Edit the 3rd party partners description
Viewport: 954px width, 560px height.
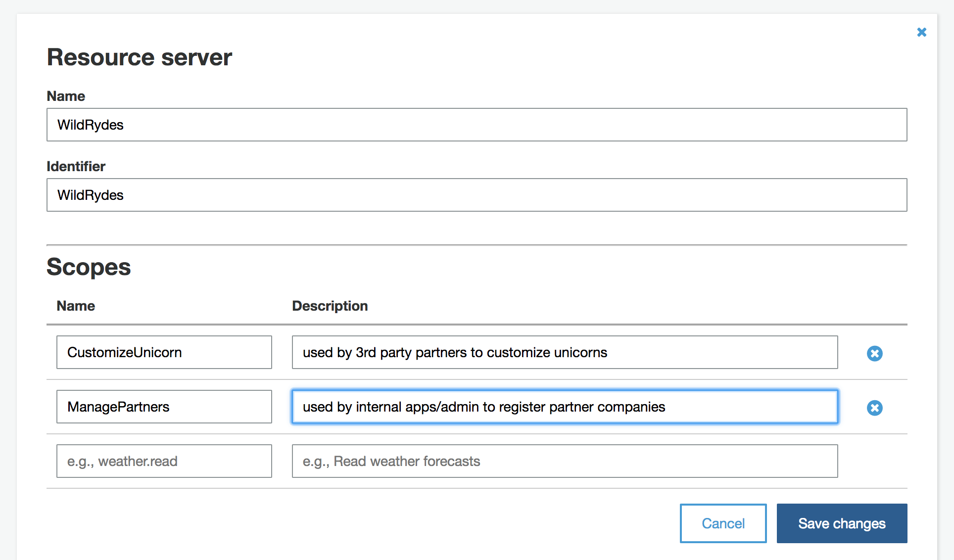pos(565,352)
